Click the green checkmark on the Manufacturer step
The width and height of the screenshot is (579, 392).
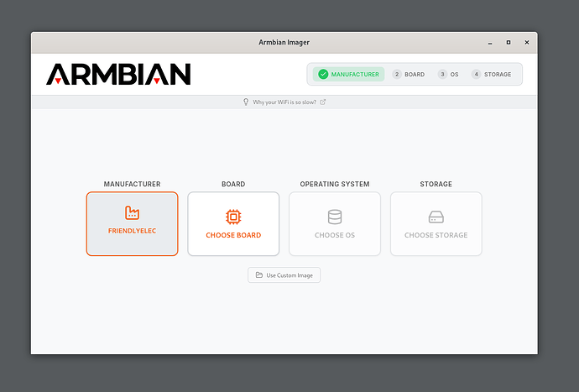(x=323, y=75)
